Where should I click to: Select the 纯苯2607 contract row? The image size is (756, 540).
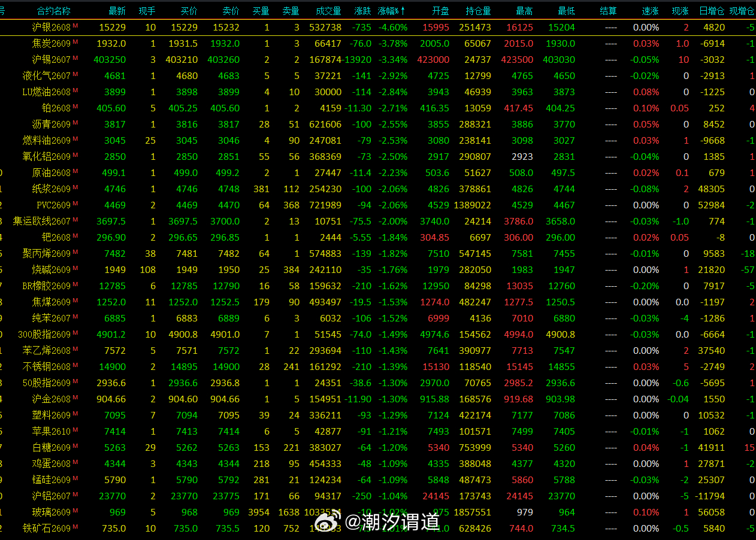click(x=378, y=318)
